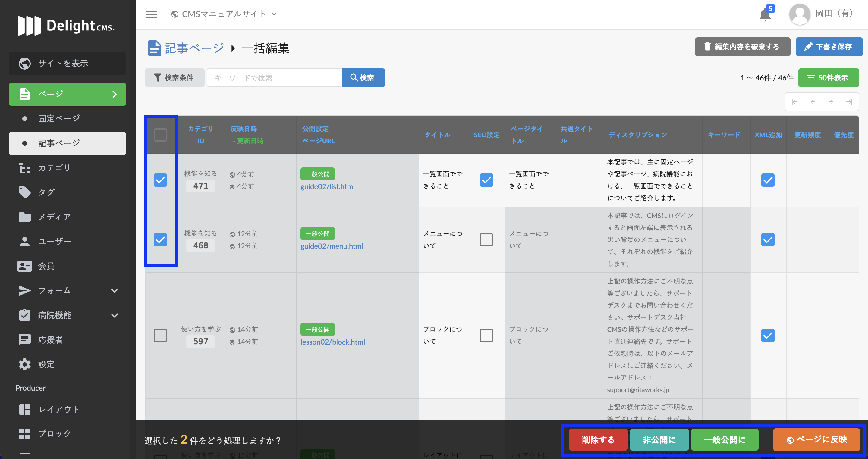The height and width of the screenshot is (459, 868).
Task: Click the hamburger menu icon
Action: [152, 14]
